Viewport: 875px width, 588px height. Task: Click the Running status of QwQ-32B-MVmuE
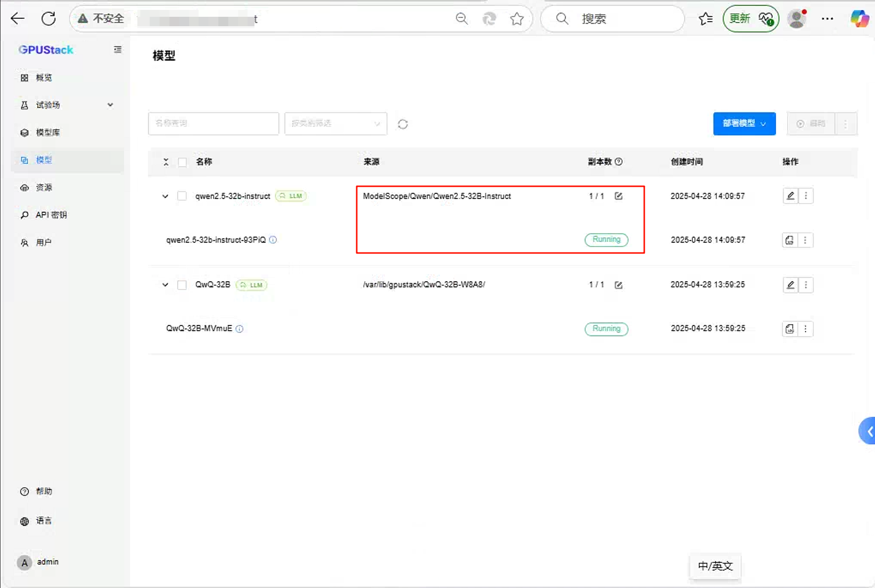pyautogui.click(x=606, y=329)
